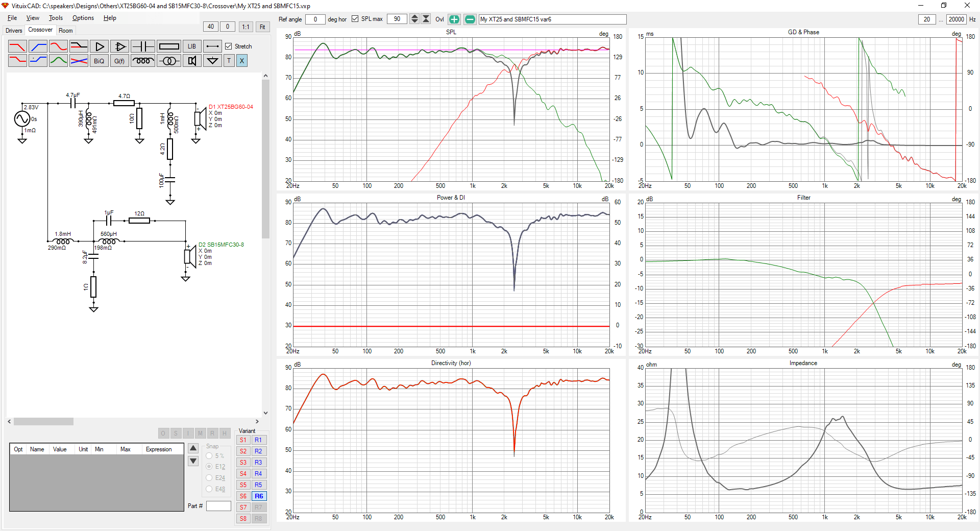Image resolution: width=980 pixels, height=531 pixels.
Task: Select the red low-pass filter block icon
Action: [17, 46]
